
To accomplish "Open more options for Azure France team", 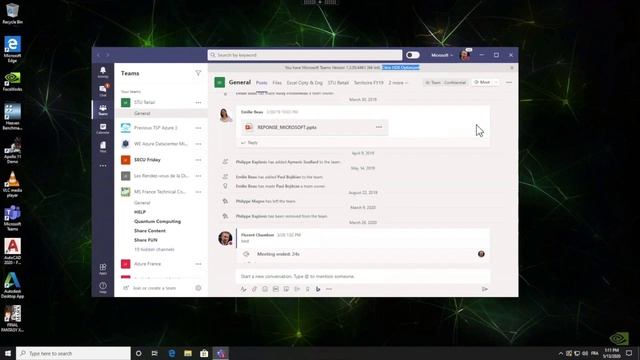I will tap(198, 264).
